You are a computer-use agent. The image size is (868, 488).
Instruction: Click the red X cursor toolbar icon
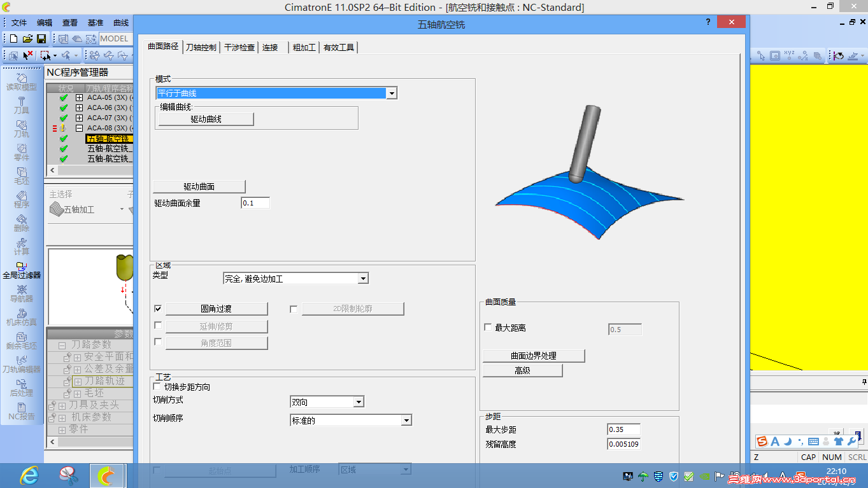tap(28, 55)
